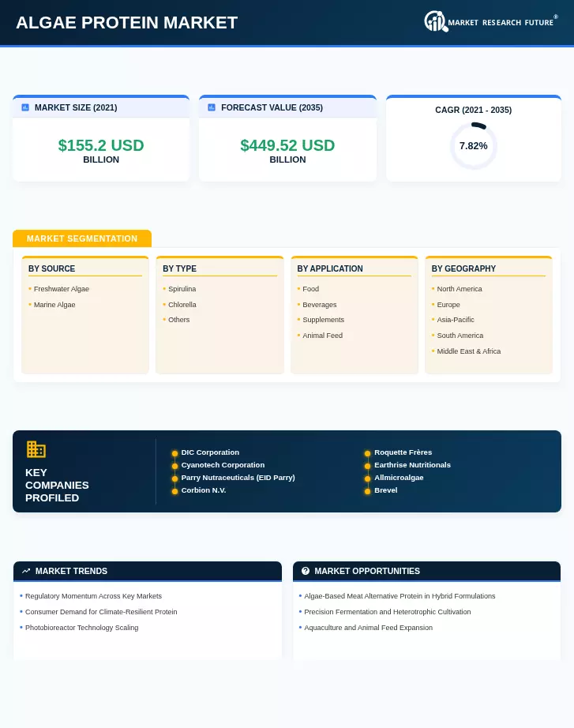Click the Corbion N.V. company name
Viewport: 574px width, 728px height.
(204, 490)
